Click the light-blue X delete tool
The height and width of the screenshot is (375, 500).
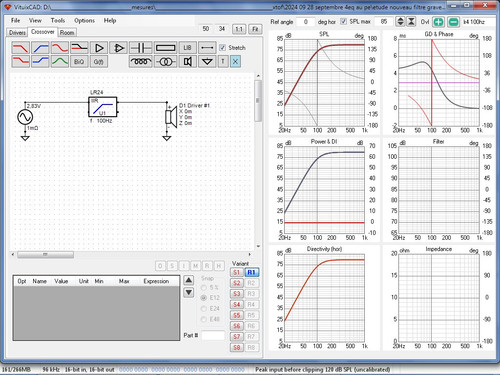(x=235, y=61)
